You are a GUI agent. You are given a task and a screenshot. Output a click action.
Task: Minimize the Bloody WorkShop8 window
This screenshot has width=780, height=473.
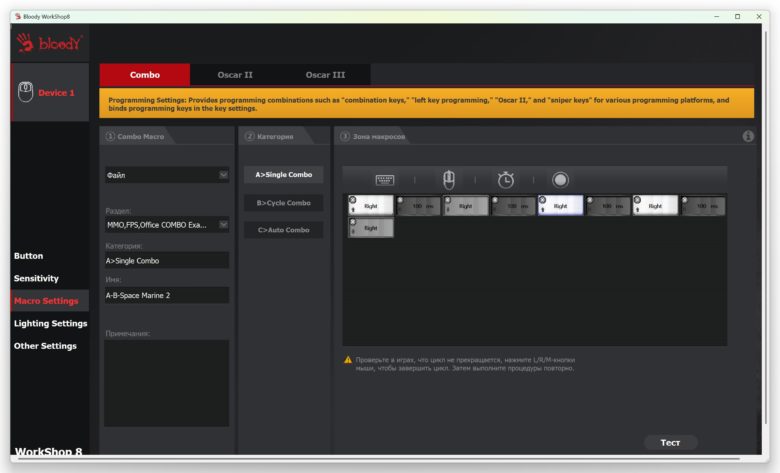716,16
